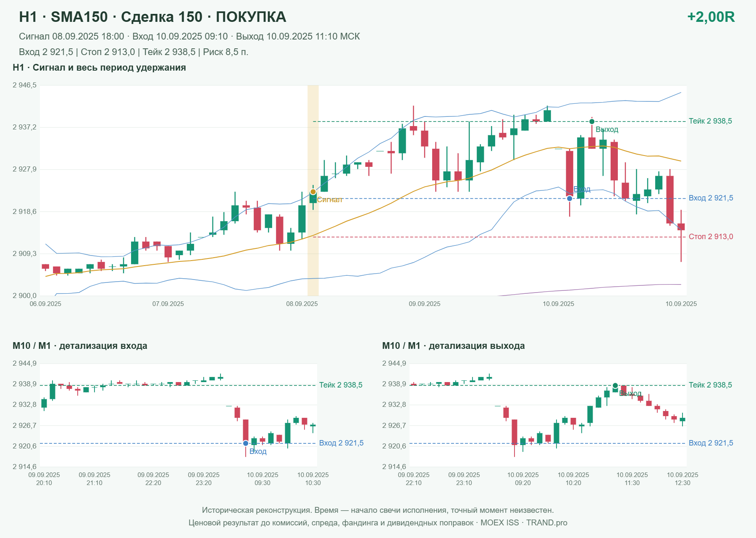Image resolution: width=756 pixels, height=538 pixels.
Task: Click the 2 909,3 axis value on H1 chart
Action: coord(24,253)
